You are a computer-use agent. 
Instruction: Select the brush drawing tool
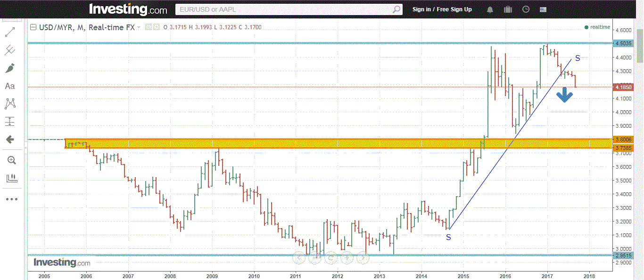coord(10,68)
